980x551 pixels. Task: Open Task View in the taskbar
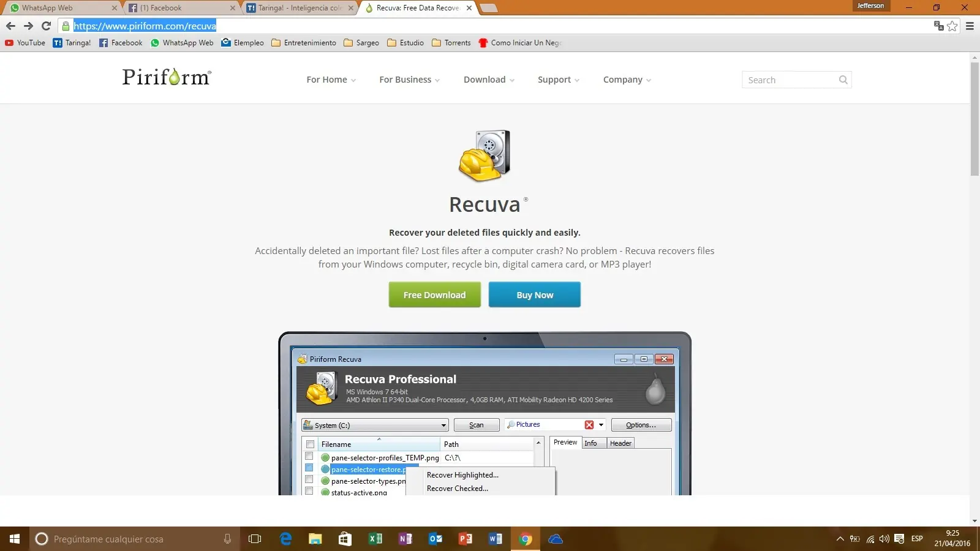(255, 539)
